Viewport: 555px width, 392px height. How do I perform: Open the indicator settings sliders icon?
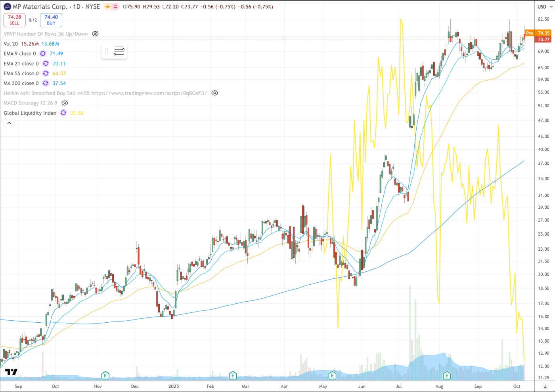click(119, 51)
